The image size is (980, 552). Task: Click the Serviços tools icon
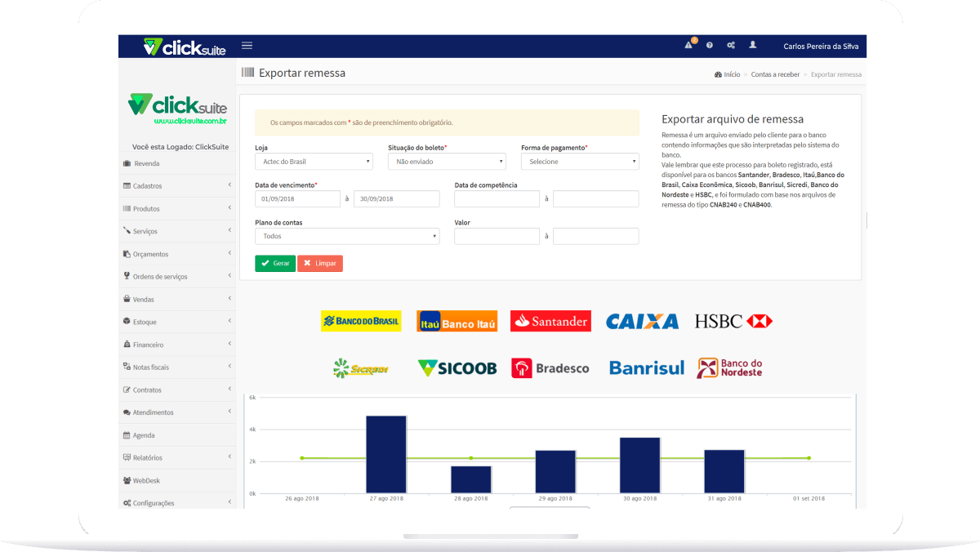click(x=127, y=231)
